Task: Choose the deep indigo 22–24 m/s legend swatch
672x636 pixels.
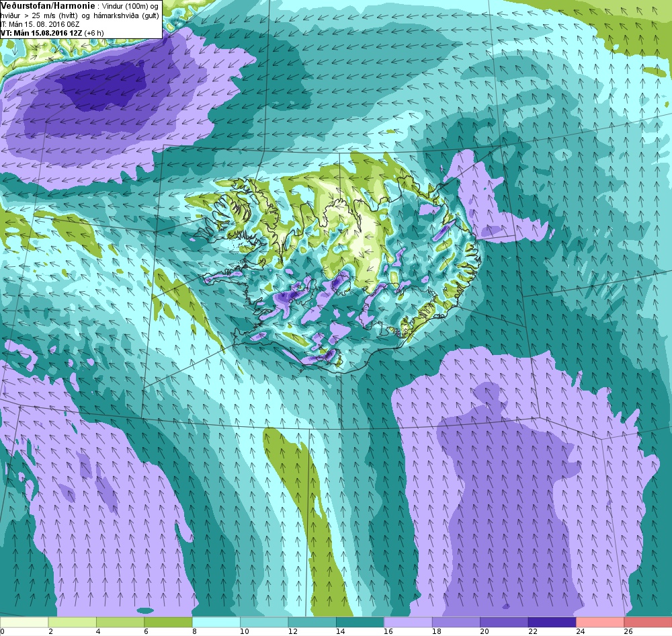Action: [552, 623]
